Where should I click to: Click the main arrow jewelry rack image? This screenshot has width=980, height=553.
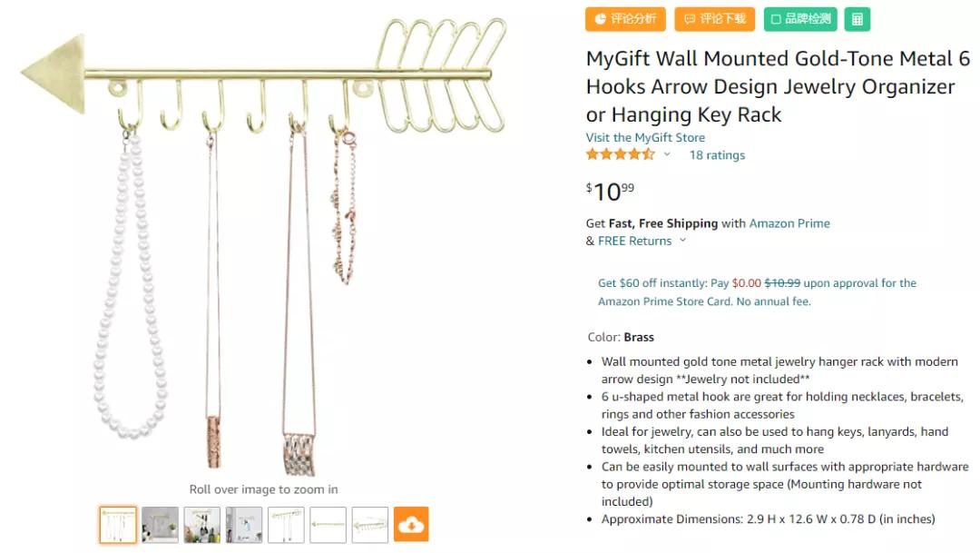tap(263, 236)
